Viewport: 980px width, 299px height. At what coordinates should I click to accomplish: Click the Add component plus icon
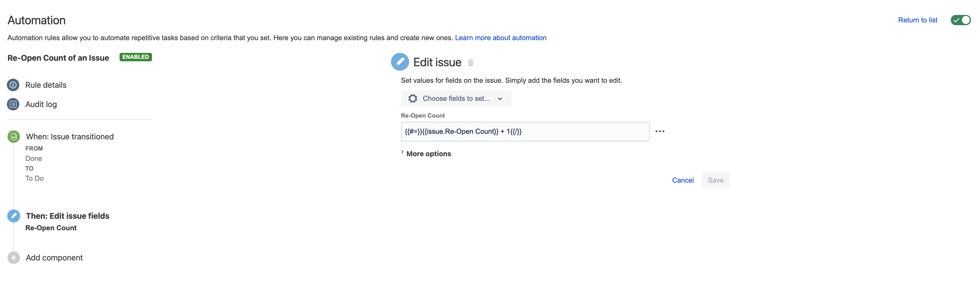(14, 258)
